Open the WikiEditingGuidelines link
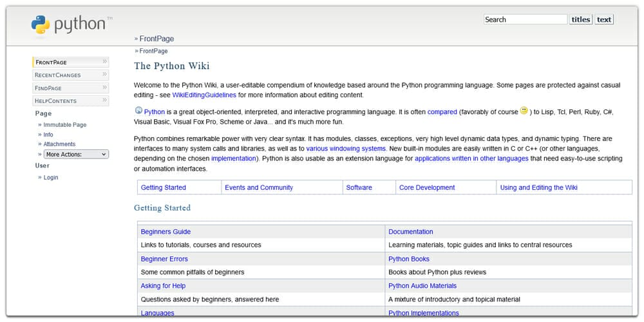 [204, 95]
